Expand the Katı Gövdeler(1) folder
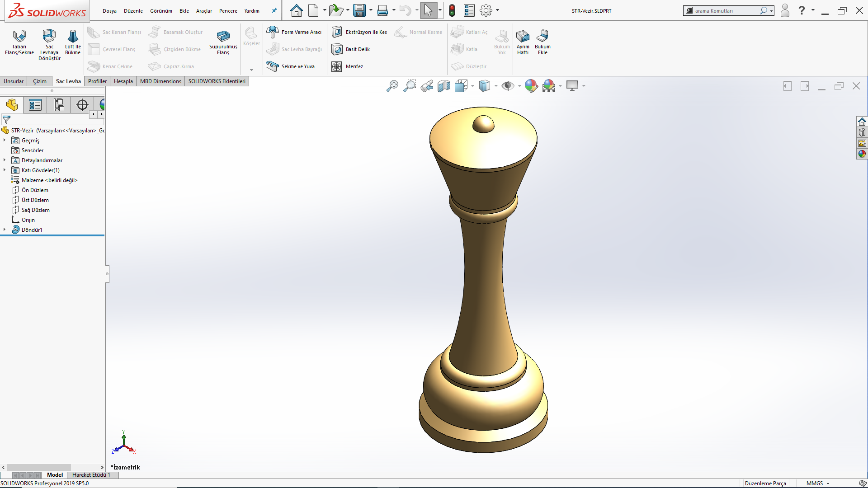868x488 pixels. point(5,170)
